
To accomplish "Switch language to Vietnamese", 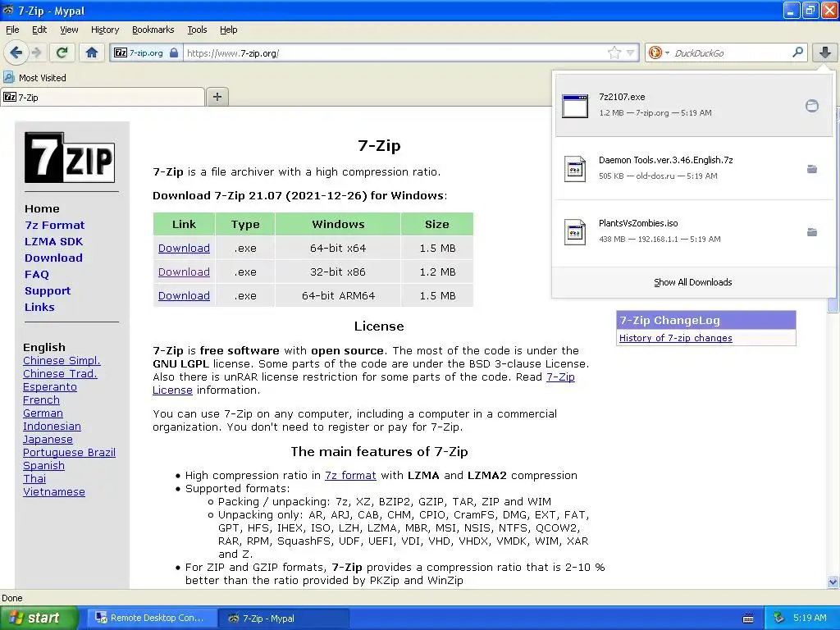I will [54, 492].
